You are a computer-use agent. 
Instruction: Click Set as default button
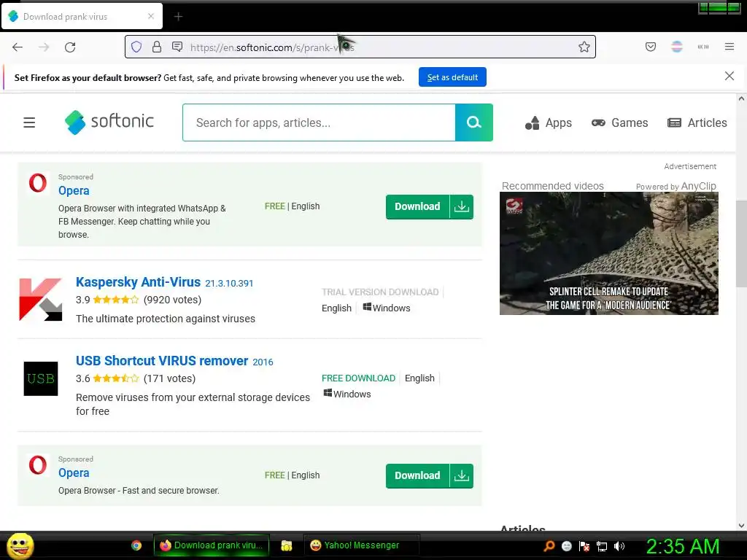click(x=452, y=77)
